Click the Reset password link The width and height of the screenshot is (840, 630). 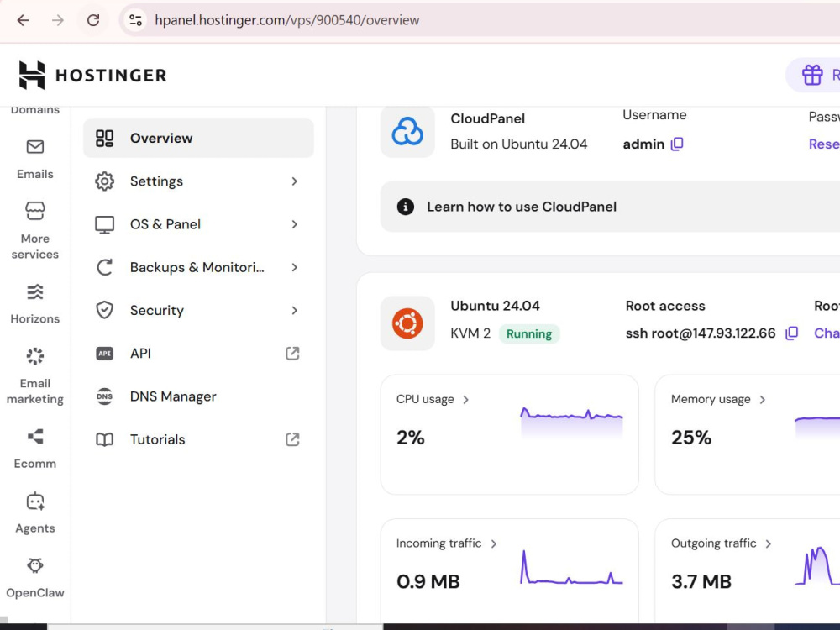coord(824,144)
